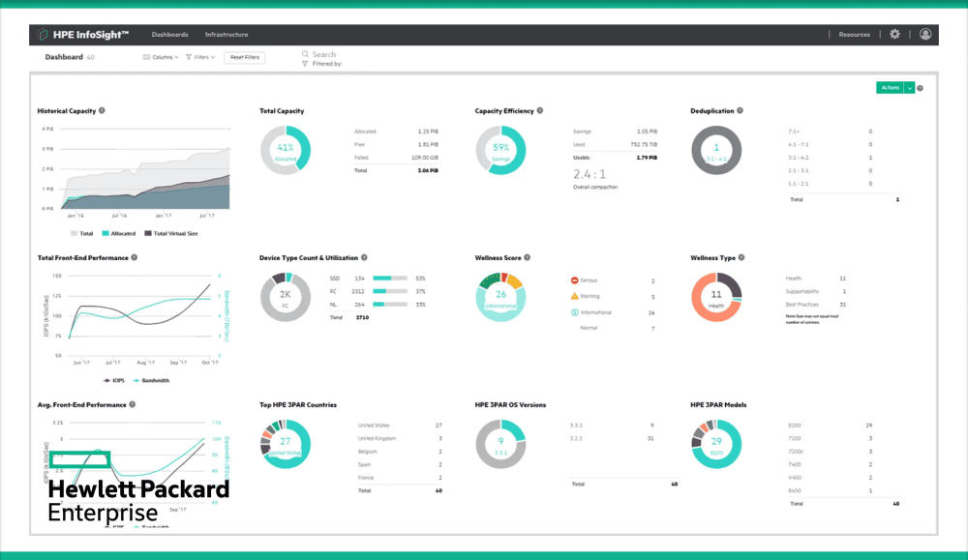The image size is (968, 560).
Task: Click the Wellness Type 11 Health donut
Action: (716, 297)
